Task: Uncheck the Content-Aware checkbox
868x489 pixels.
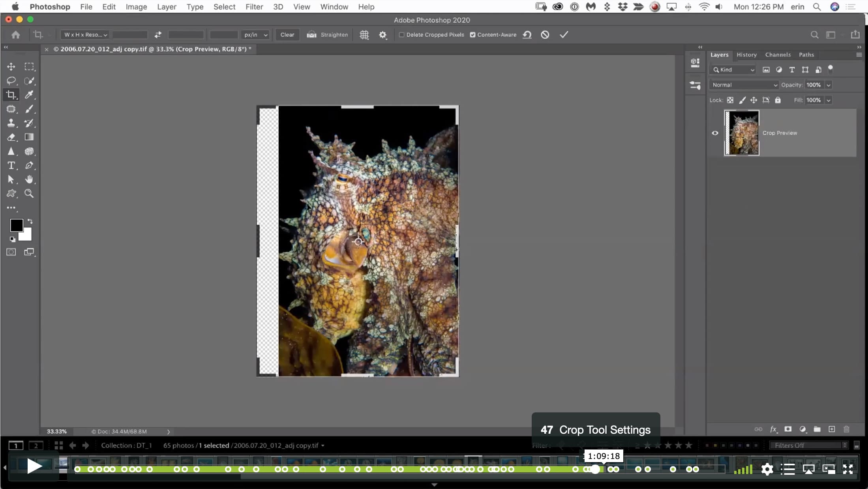Action: pos(472,35)
